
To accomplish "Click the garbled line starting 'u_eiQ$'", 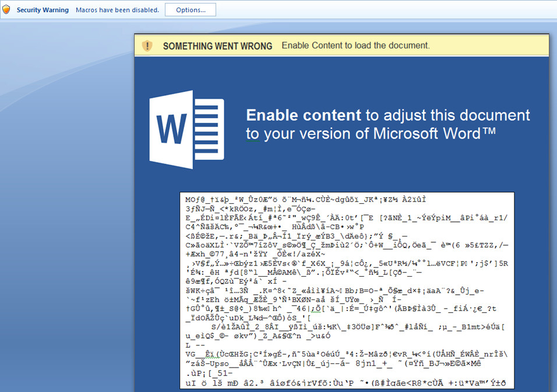I will 258,336.
